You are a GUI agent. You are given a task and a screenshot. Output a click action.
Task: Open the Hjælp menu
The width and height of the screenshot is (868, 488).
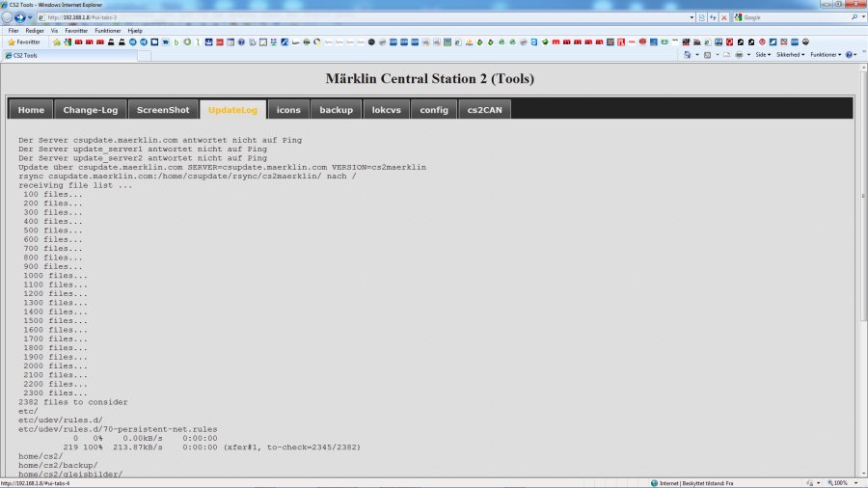(135, 31)
